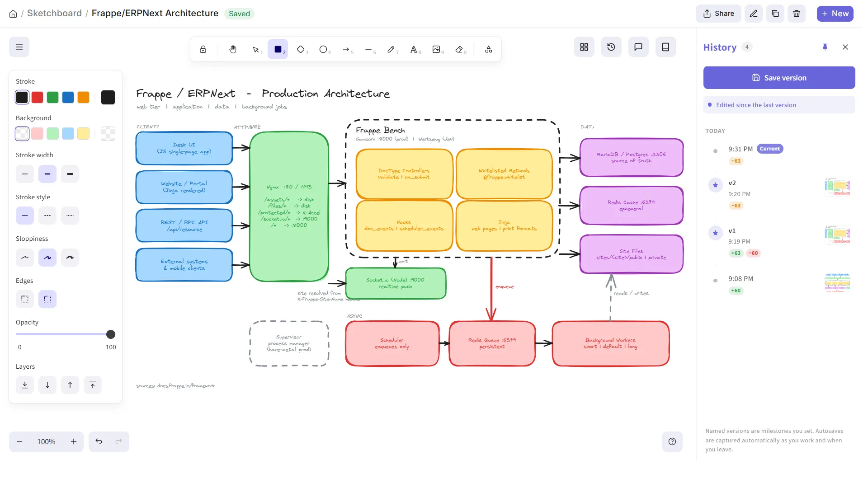Open the sidebar book panel
Viewport: 868px width, 488px height.
point(665,47)
